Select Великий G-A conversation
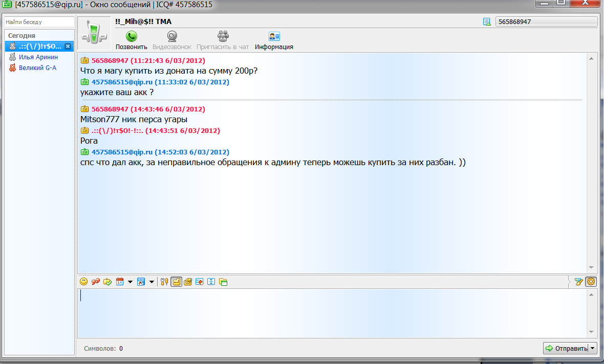Screen dimensions: 604x364 pyautogui.click(x=37, y=67)
